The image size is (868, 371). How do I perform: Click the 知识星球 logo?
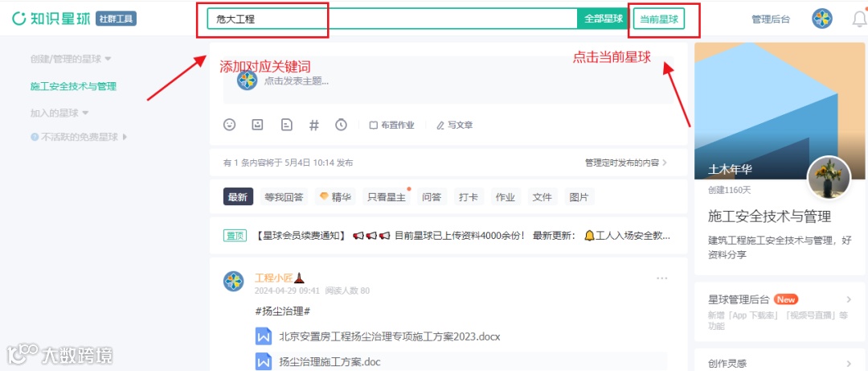[51, 19]
